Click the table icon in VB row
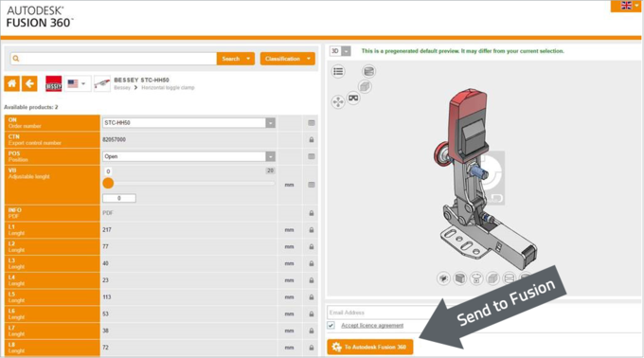Viewport: 644px width, 358px height. coord(312,185)
